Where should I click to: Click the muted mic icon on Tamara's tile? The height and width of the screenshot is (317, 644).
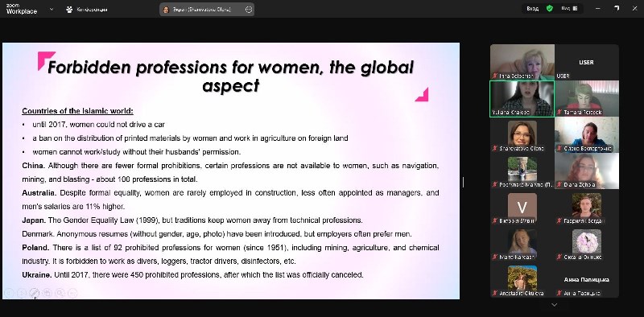click(559, 112)
